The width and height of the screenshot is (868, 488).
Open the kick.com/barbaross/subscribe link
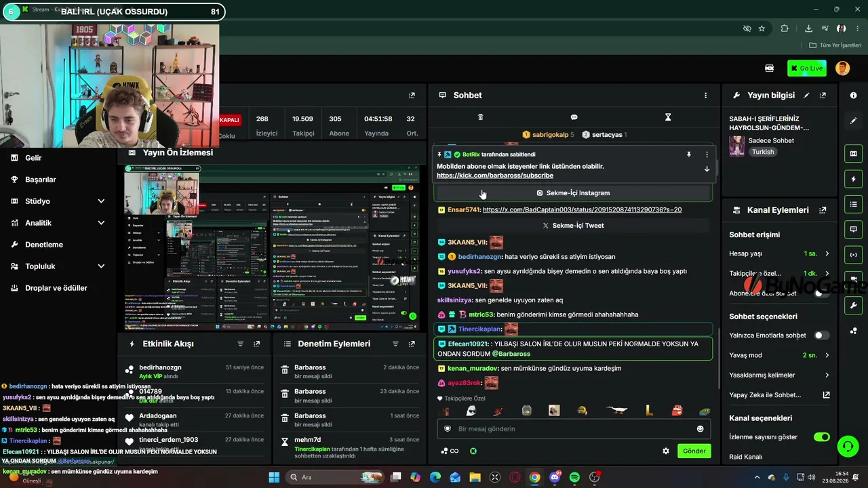point(495,176)
